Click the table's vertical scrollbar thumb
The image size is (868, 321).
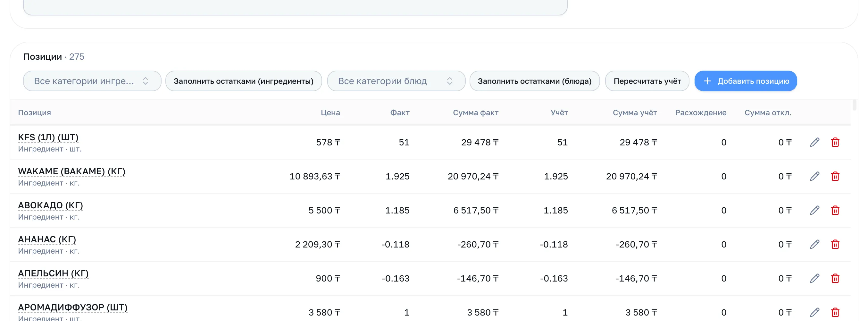point(854,105)
